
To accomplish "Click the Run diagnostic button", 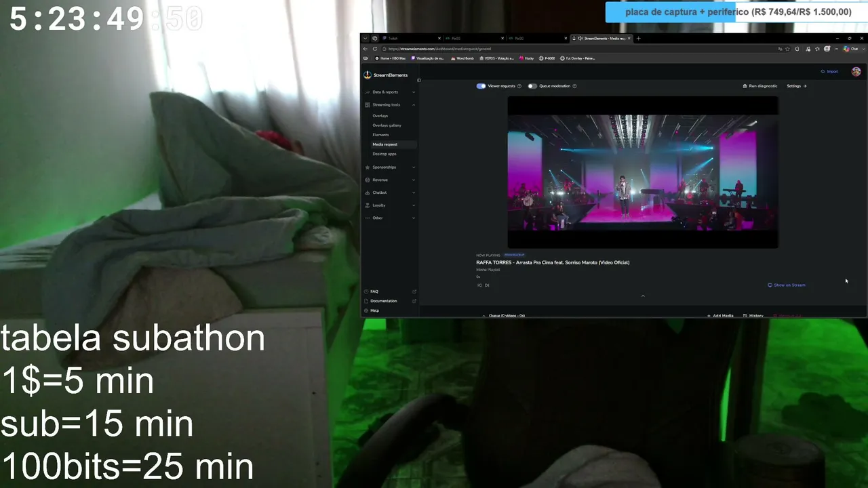I will coord(760,86).
